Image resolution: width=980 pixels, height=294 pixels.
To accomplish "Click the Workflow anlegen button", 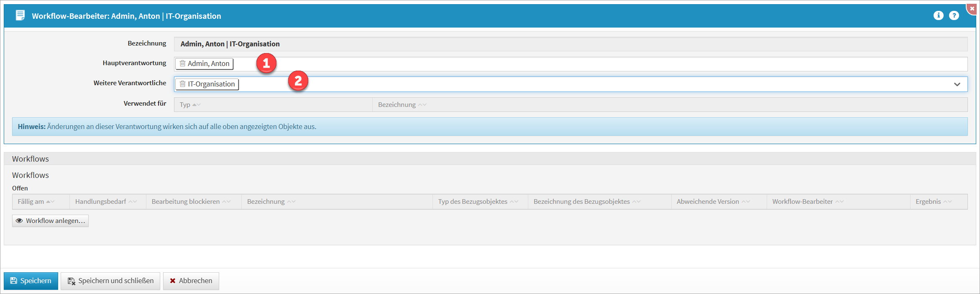I will [x=50, y=220].
